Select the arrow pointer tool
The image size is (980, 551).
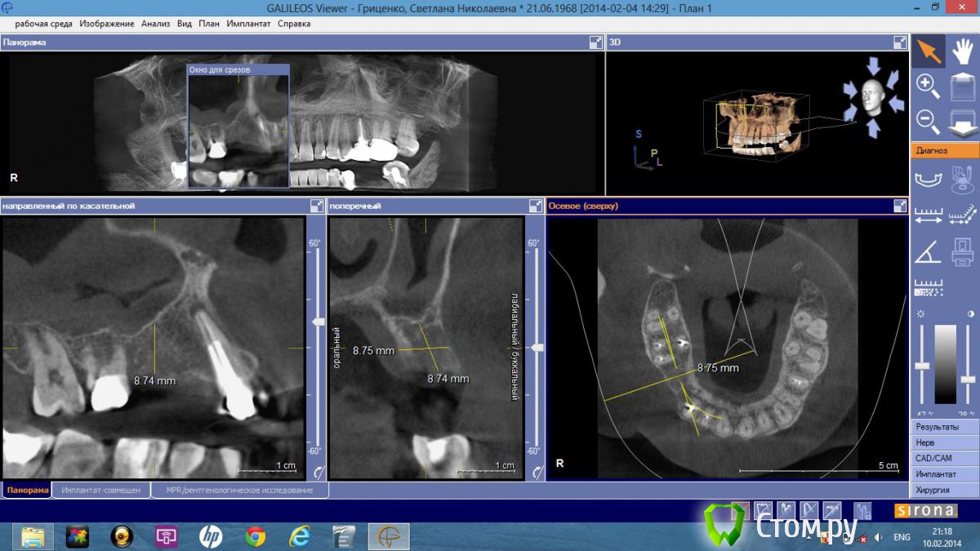pos(928,51)
